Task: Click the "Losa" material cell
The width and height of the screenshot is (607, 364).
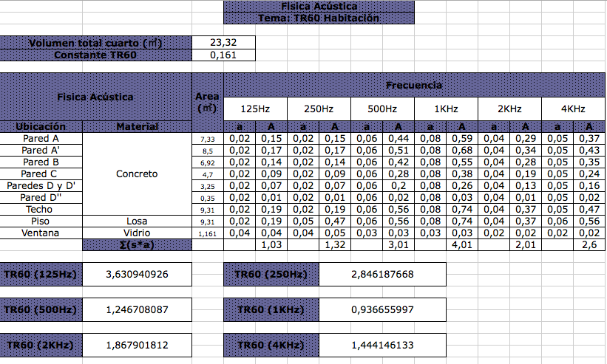Action: click(137, 221)
